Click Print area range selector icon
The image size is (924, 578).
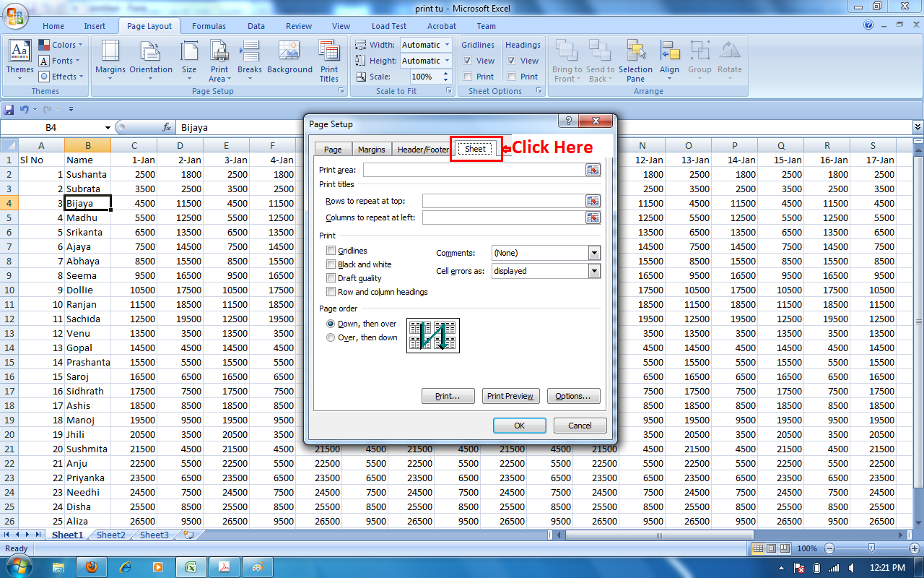[593, 170]
